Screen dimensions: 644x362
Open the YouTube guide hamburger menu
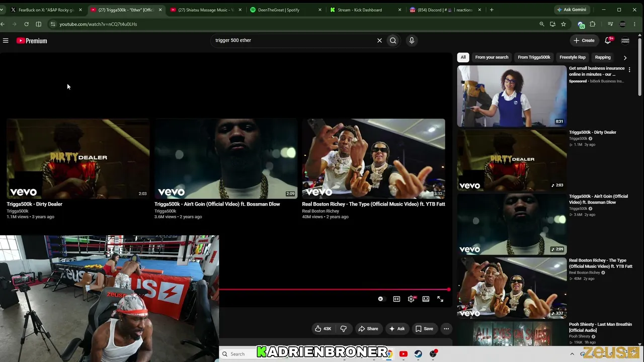tap(6, 41)
